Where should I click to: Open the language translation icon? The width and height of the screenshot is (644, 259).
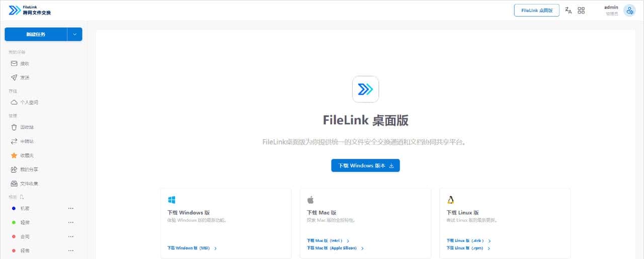point(569,10)
